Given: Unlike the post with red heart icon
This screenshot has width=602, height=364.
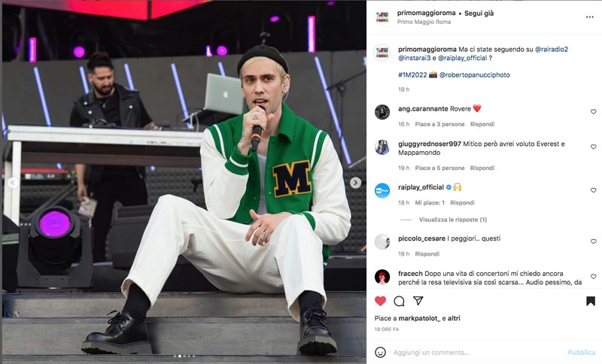Looking at the screenshot, I should pos(380,301).
